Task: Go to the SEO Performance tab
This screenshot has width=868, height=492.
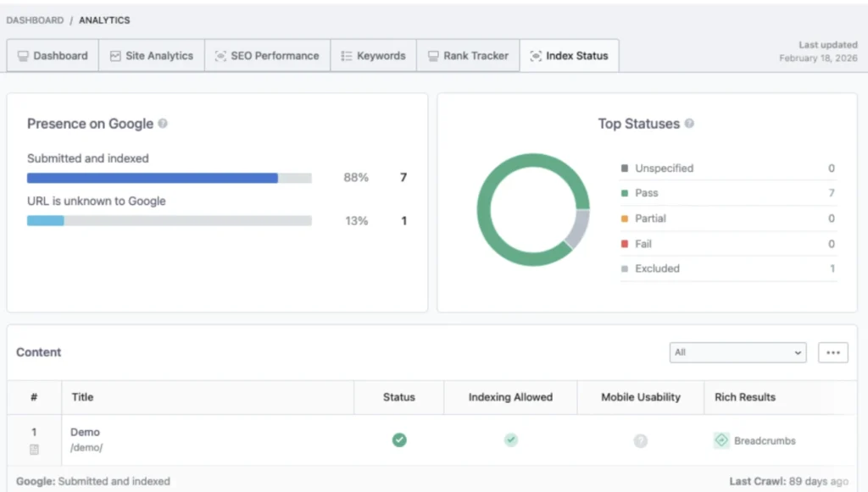Action: [x=267, y=56]
